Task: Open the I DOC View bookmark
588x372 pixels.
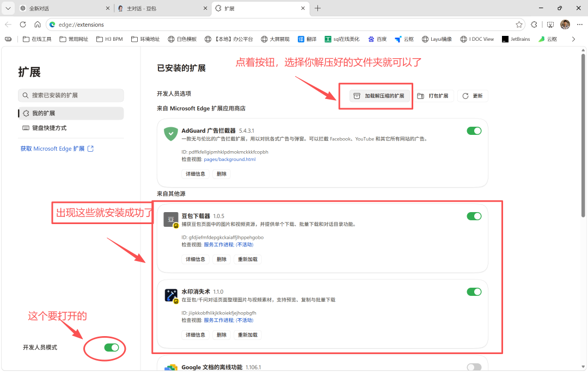Action: coord(477,39)
